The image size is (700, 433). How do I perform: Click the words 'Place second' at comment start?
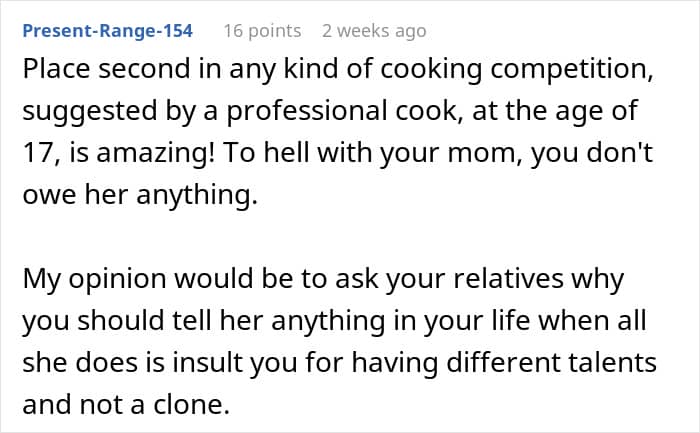point(88,73)
